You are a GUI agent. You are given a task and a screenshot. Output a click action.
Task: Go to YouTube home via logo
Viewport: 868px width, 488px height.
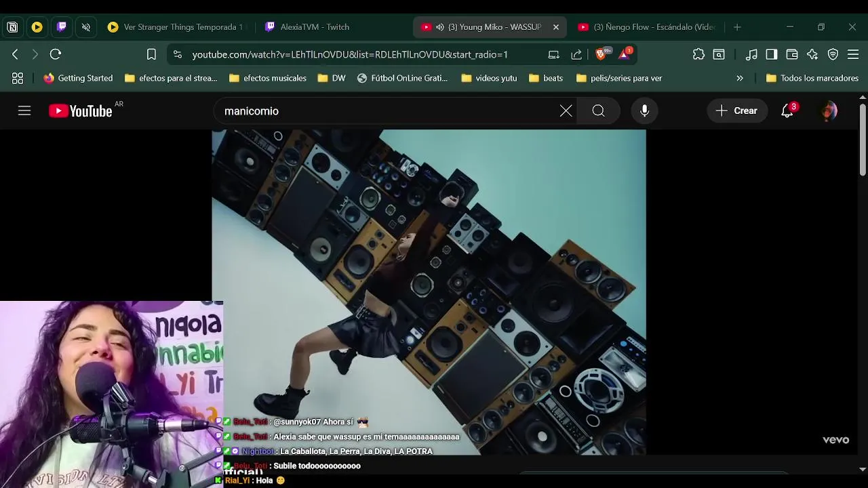tap(81, 111)
